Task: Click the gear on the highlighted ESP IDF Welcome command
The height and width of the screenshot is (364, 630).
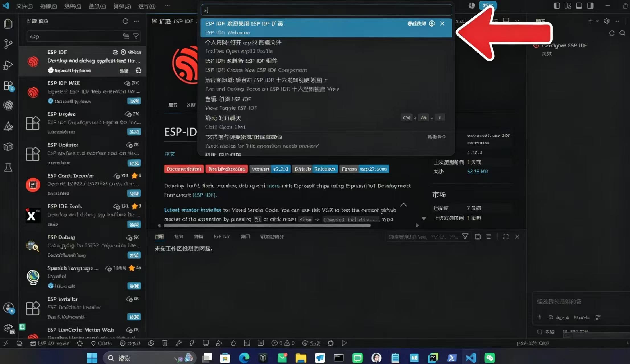Action: [432, 24]
